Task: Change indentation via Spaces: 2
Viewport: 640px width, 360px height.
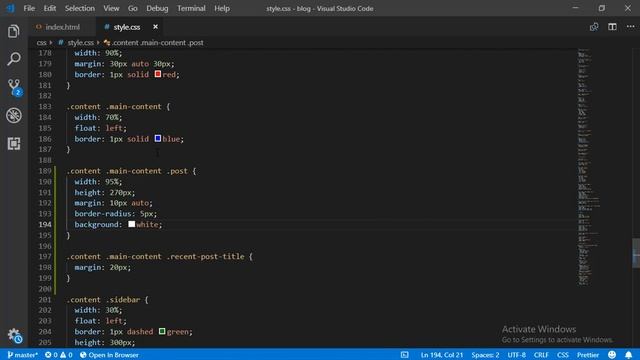Action: [485, 355]
